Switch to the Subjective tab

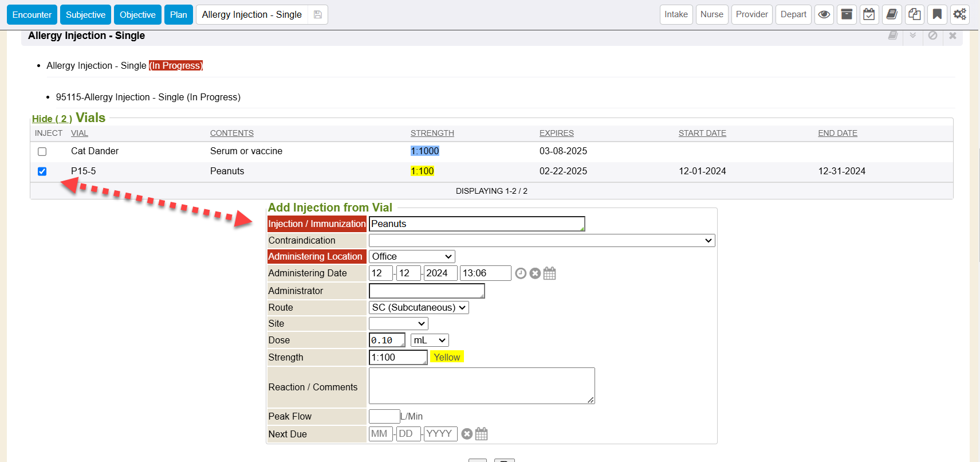[85, 15]
